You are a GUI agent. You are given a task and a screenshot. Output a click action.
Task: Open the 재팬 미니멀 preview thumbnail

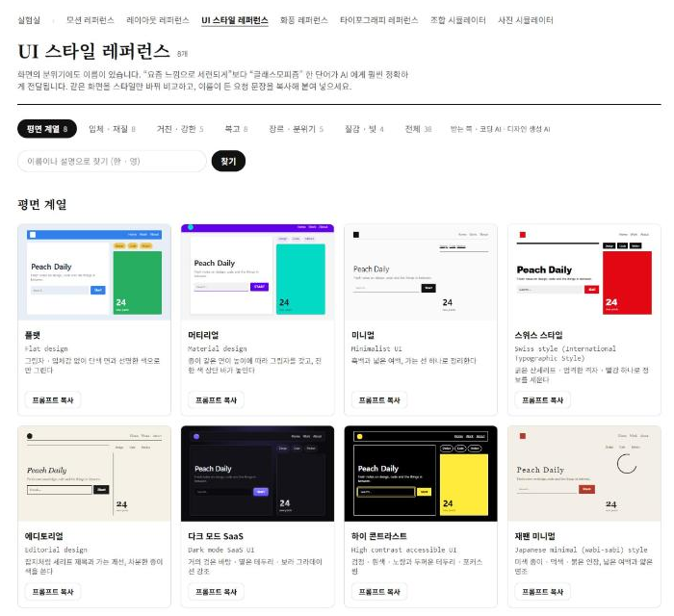584,474
